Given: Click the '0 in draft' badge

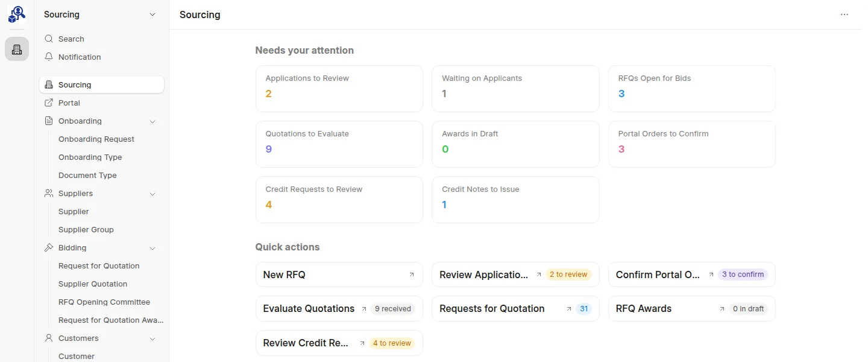Looking at the screenshot, I should (748, 308).
